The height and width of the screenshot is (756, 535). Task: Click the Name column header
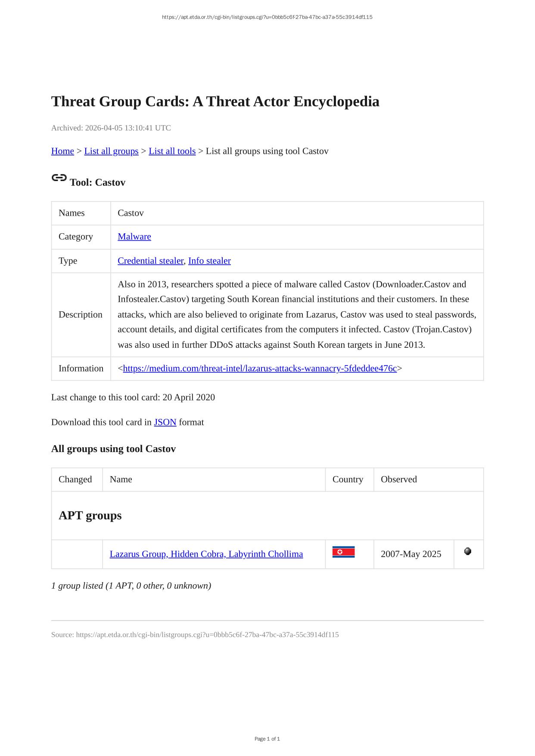coord(121,480)
